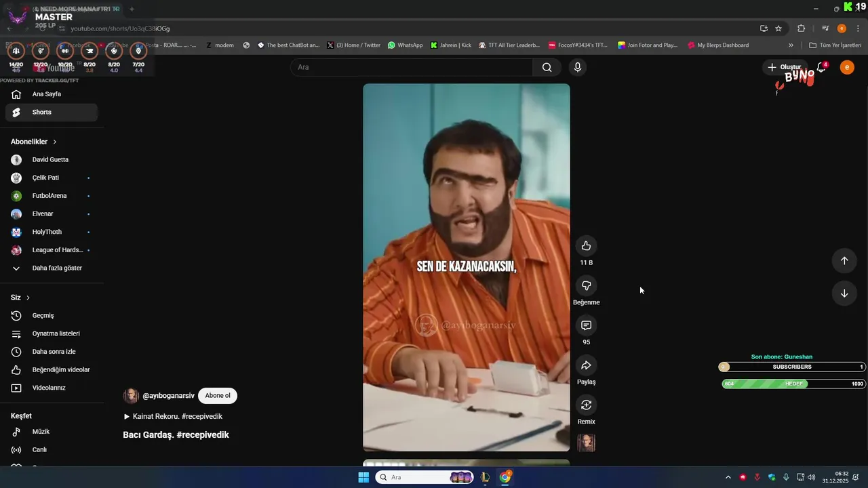The image size is (868, 488).
Task: Open the Oluştur create menu
Action: coord(784,67)
